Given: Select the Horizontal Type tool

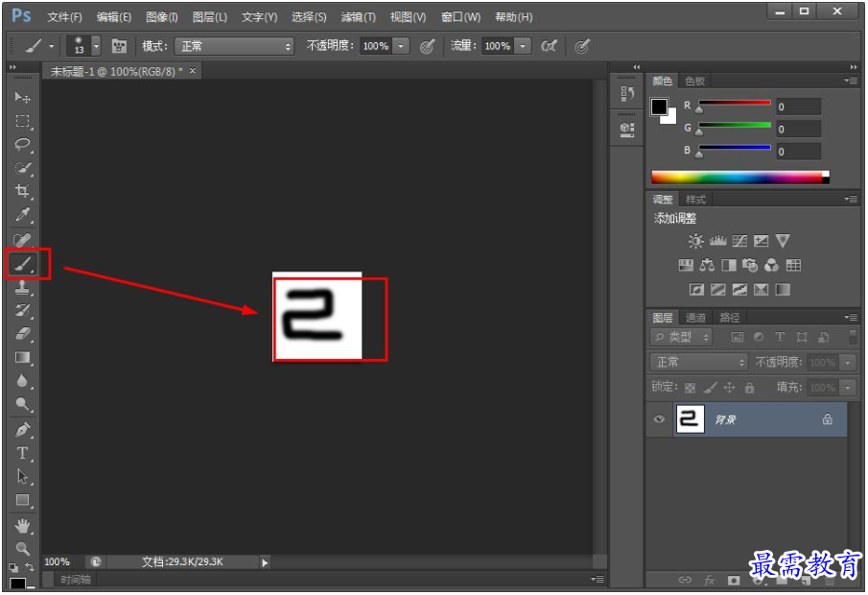Looking at the screenshot, I should tap(22, 453).
